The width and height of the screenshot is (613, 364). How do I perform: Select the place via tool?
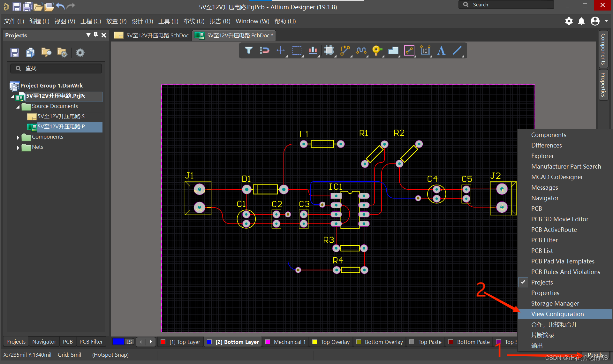[x=377, y=50]
